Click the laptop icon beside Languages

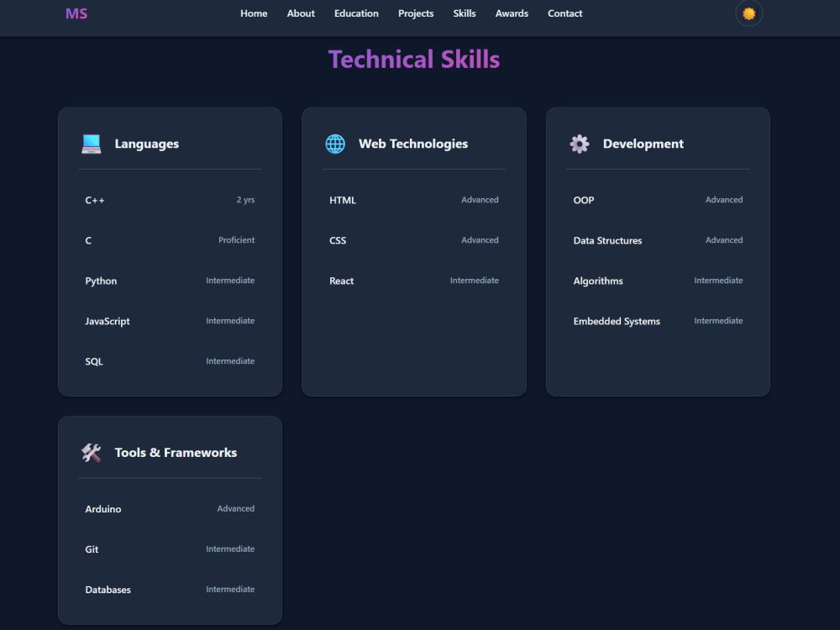coord(91,144)
